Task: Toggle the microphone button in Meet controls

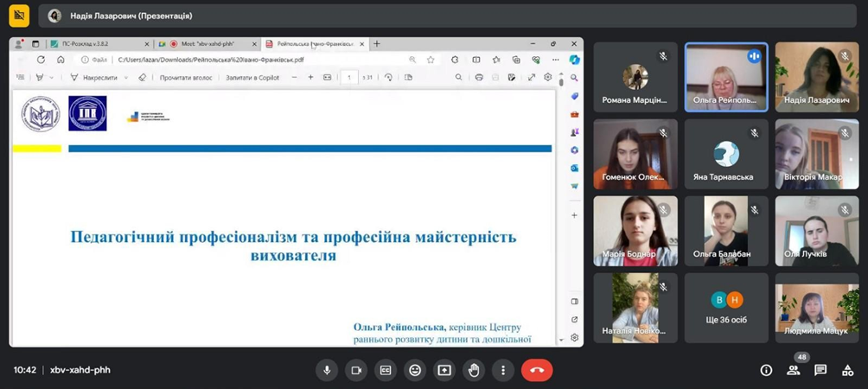Action: [x=327, y=370]
